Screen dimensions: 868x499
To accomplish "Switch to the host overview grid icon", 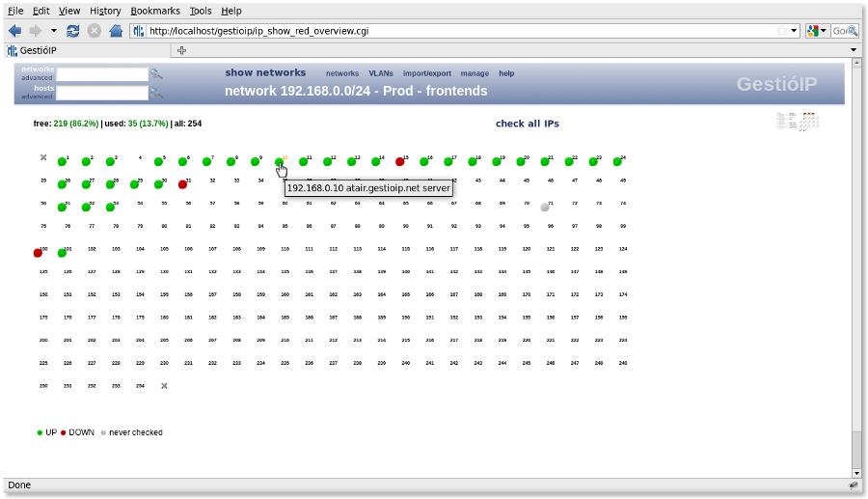I will pyautogui.click(x=809, y=122).
